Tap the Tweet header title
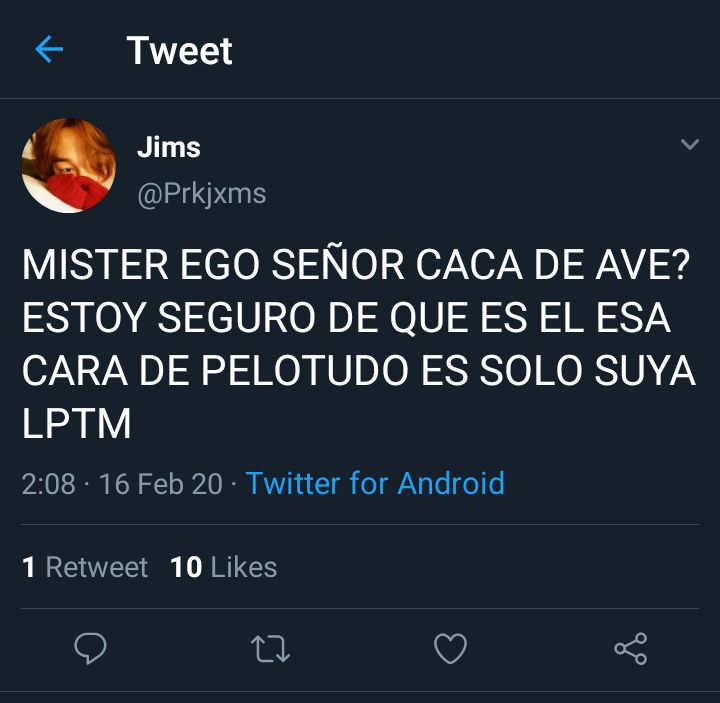This screenshot has height=703, width=720. pyautogui.click(x=180, y=51)
